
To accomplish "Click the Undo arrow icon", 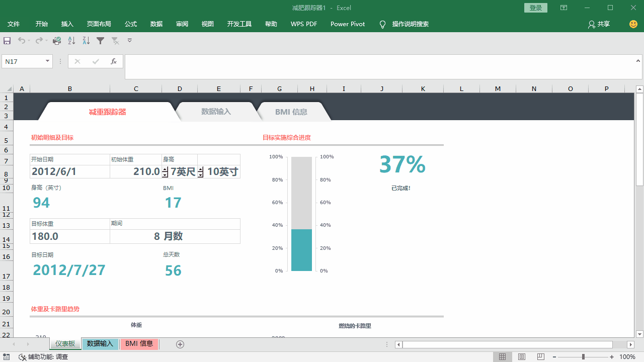I will (21, 41).
